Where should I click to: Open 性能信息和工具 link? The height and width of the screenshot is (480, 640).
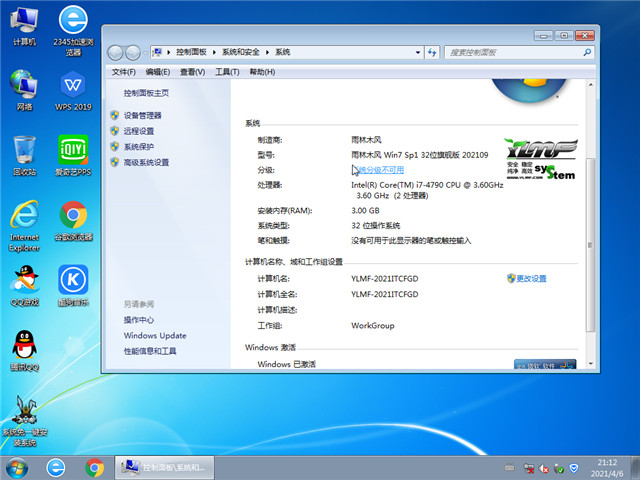(150, 351)
